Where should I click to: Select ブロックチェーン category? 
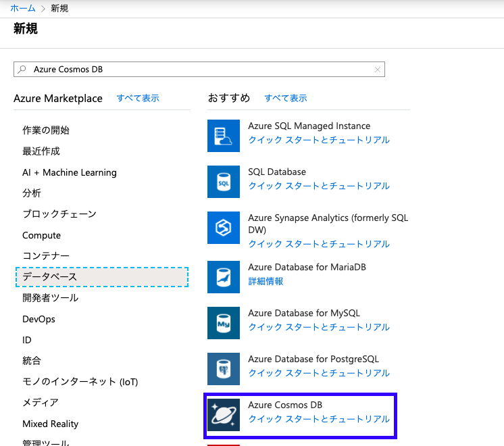59,214
